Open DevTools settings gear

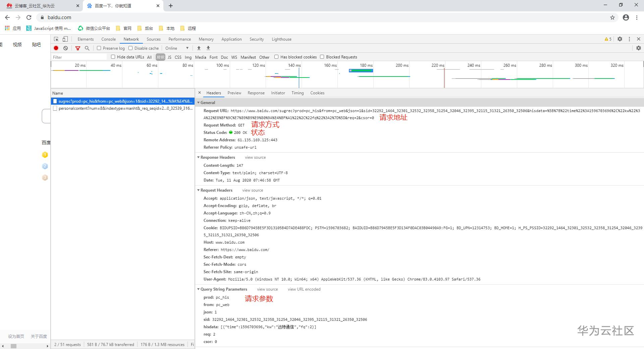(620, 39)
